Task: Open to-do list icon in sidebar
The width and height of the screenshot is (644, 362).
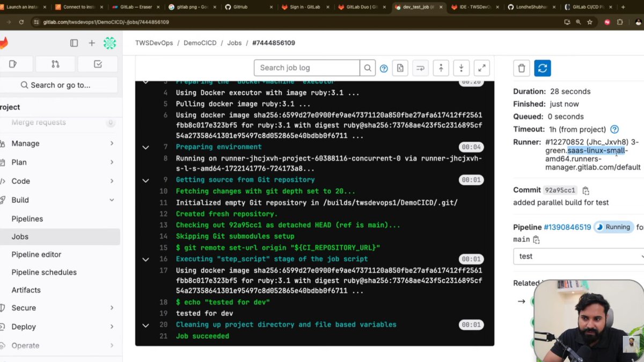Action: click(x=98, y=64)
